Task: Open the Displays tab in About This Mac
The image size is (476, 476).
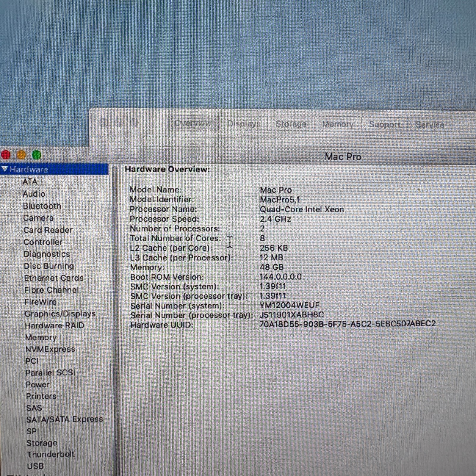Action: click(244, 123)
